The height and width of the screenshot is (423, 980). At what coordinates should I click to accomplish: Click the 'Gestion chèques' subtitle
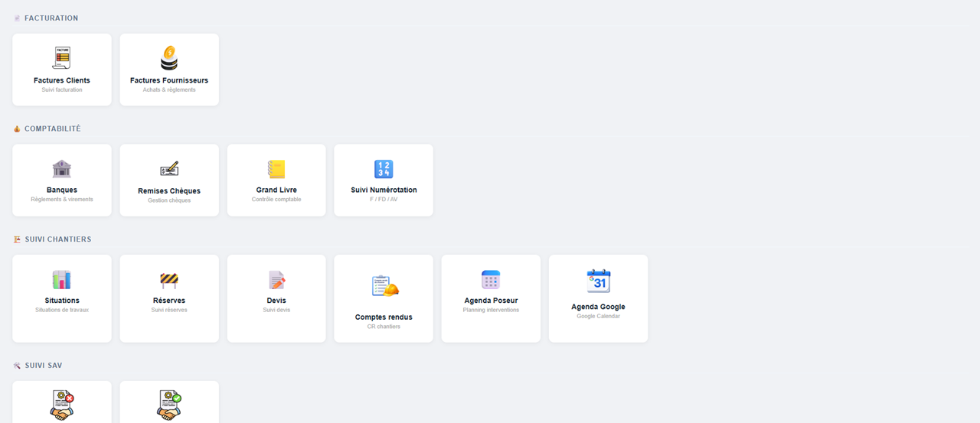pyautogui.click(x=169, y=200)
